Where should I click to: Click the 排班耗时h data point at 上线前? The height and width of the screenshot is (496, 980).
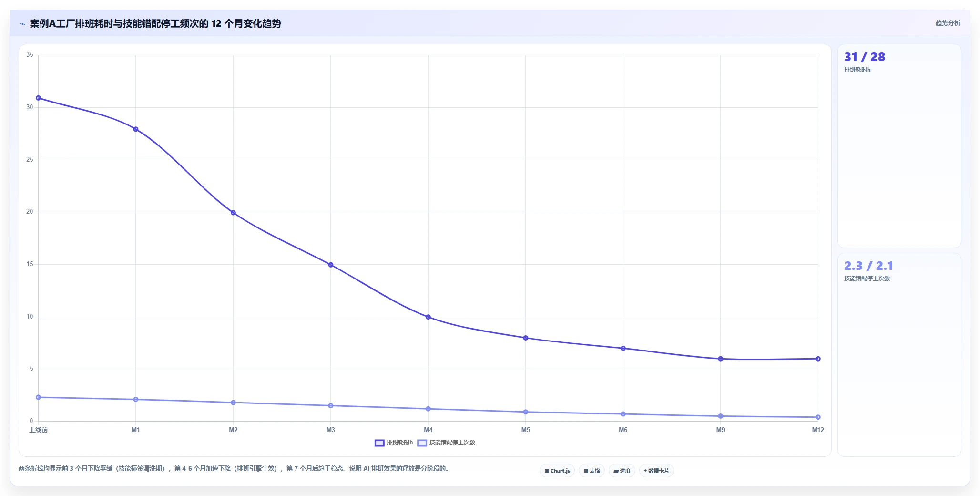(x=39, y=98)
